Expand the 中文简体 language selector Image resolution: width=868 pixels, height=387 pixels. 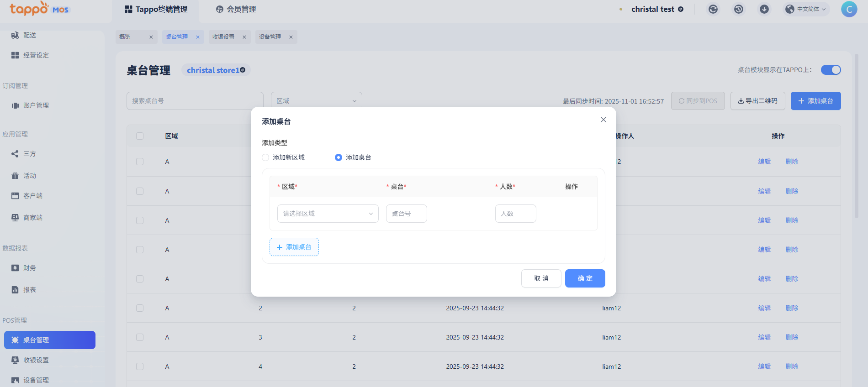click(x=807, y=9)
